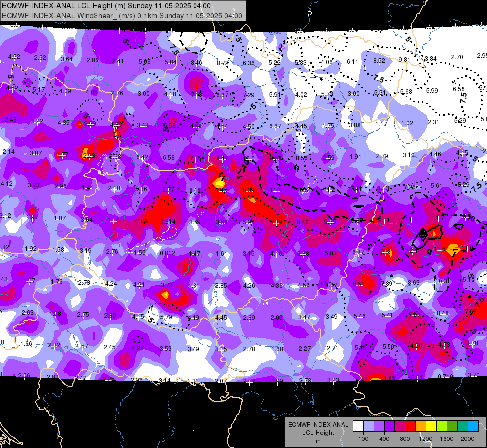Image resolution: width=487 pixels, height=448 pixels.
Task: Click the LCL-Height title line at top
Action: (x=106, y=6)
